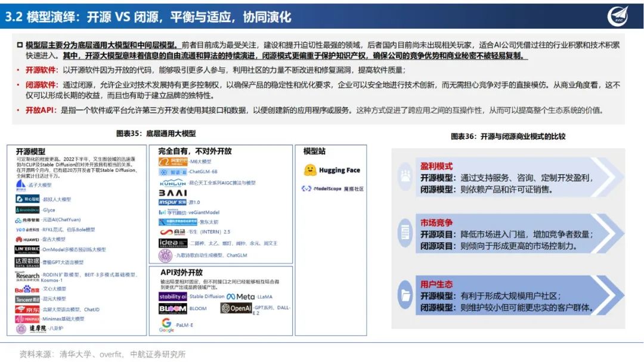644x362 pixels.
Task: Click the folder icon beside 用户生态
Action: point(405,295)
